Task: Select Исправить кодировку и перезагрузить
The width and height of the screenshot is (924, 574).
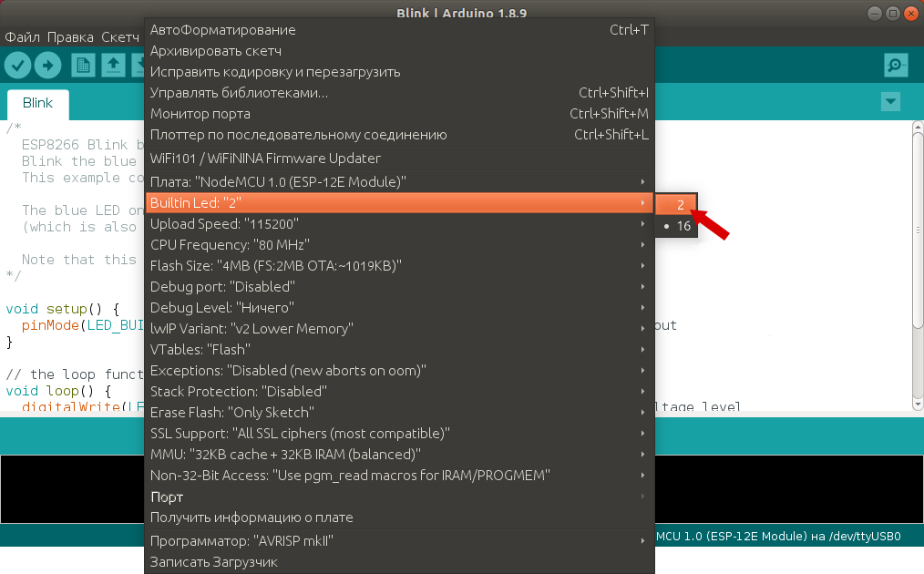Action: click(x=399, y=72)
